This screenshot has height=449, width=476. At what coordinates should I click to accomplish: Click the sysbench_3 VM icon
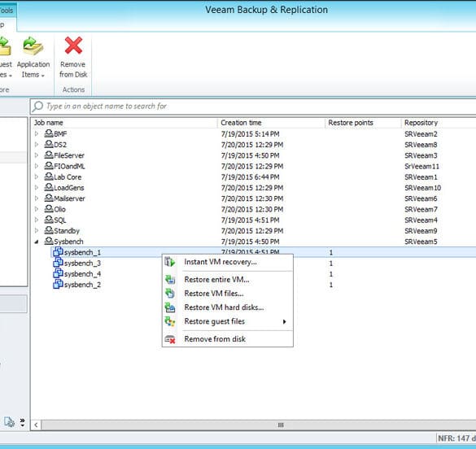tap(58, 263)
